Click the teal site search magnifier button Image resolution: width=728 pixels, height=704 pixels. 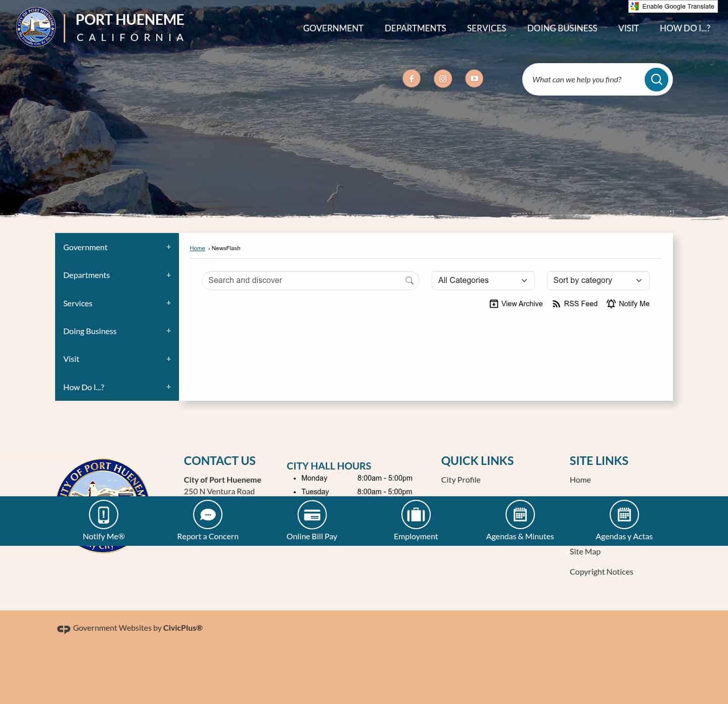click(656, 79)
